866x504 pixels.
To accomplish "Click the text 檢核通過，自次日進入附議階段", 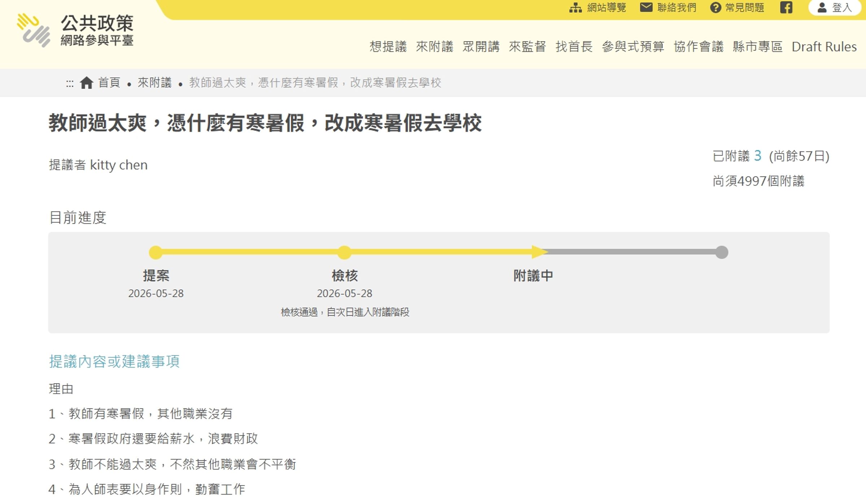I will pos(345,312).
